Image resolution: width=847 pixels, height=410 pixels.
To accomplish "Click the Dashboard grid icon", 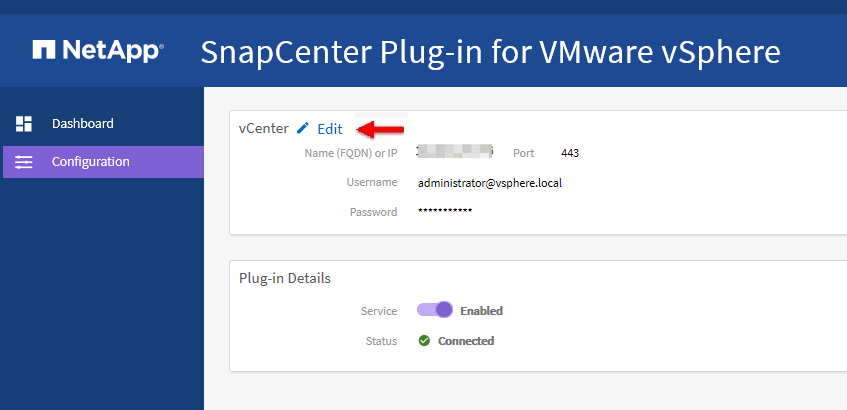I will (x=24, y=124).
